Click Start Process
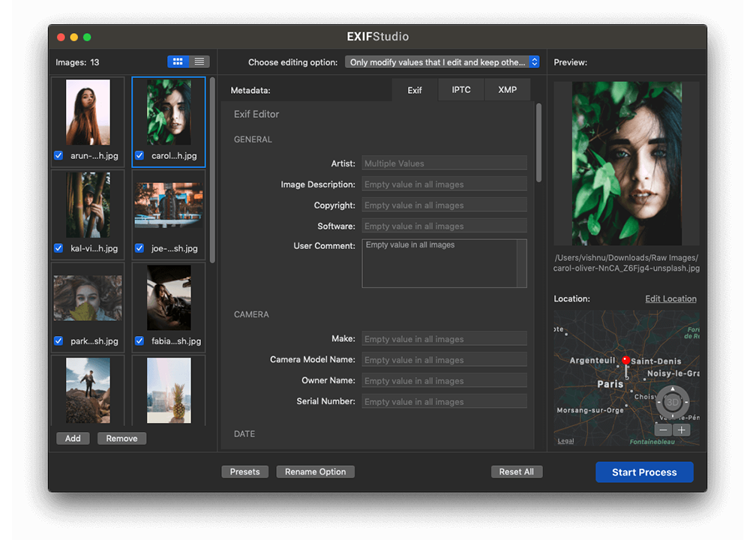The height and width of the screenshot is (540, 756). coord(644,472)
